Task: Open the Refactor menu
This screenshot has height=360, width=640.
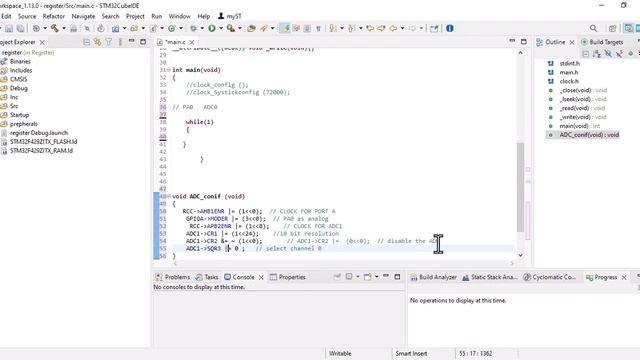Action: click(x=54, y=16)
